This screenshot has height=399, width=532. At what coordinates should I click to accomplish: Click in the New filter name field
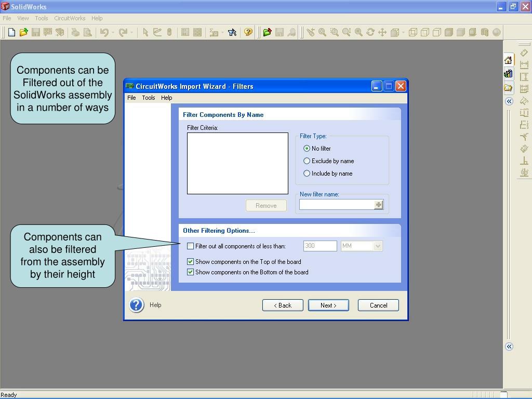point(337,205)
